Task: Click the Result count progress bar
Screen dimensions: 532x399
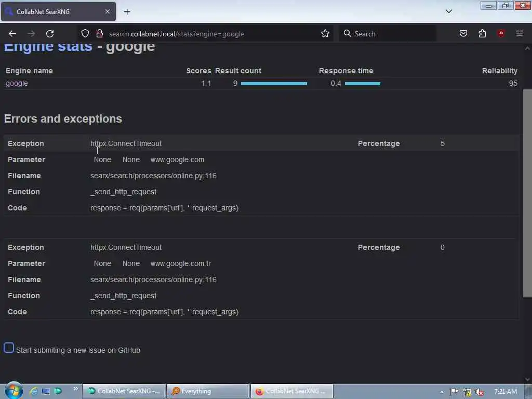Action: click(274, 84)
